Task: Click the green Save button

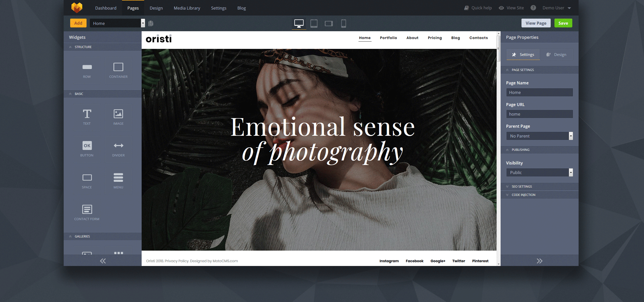Action: click(563, 23)
